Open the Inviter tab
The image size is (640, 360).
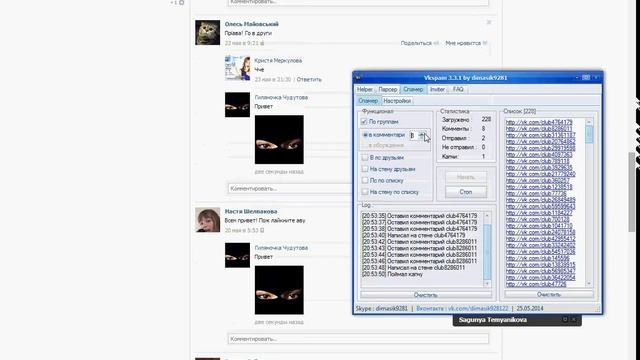tap(437, 89)
